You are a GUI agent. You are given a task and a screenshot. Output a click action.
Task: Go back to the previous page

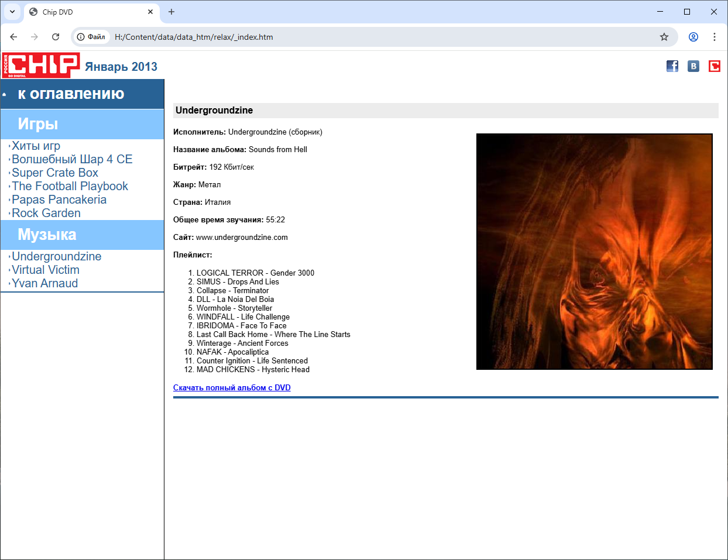[x=13, y=37]
